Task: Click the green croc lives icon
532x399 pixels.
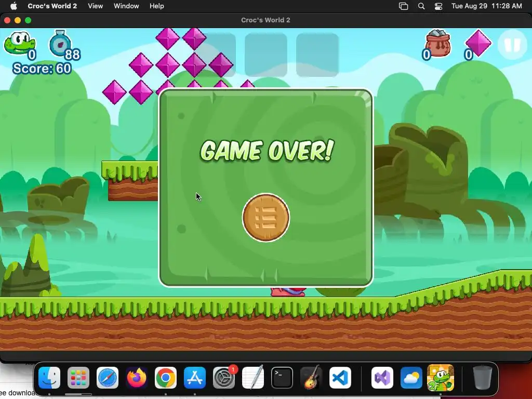Action: [19, 43]
